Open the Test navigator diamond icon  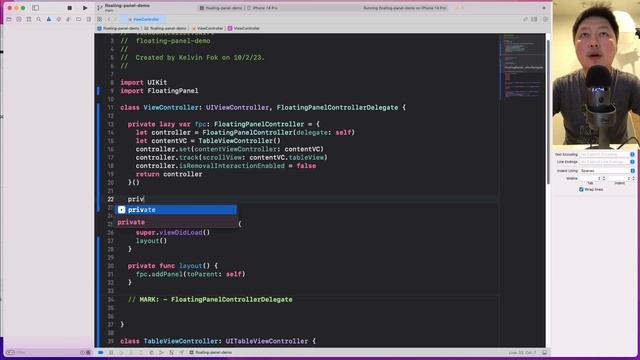click(x=59, y=19)
